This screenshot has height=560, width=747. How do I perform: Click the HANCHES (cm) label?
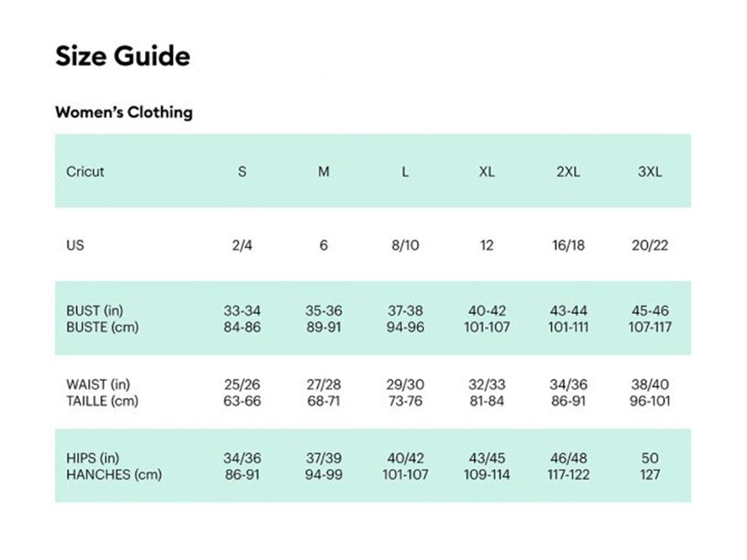coord(114,475)
